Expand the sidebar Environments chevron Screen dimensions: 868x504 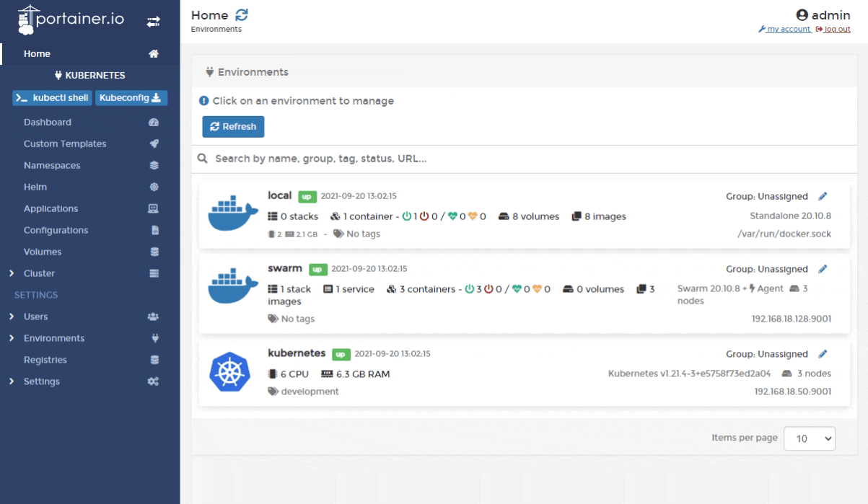pos(12,339)
